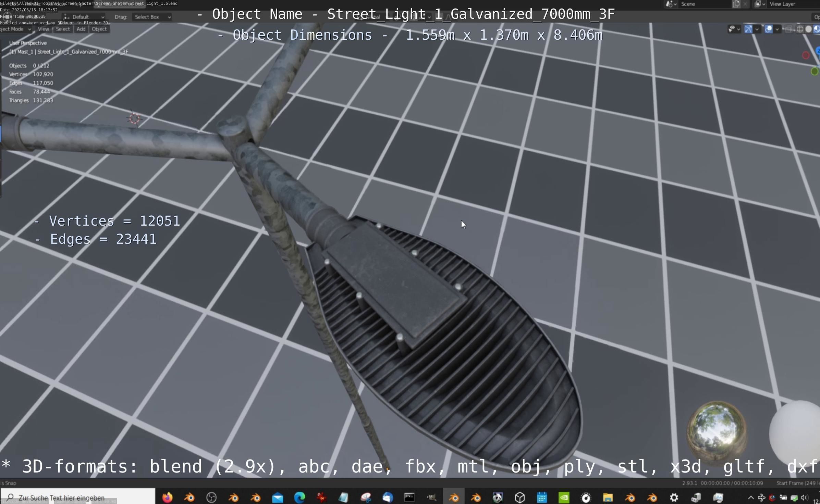Open the Select Box drag dropdown
This screenshot has height=504, width=820.
click(x=152, y=17)
